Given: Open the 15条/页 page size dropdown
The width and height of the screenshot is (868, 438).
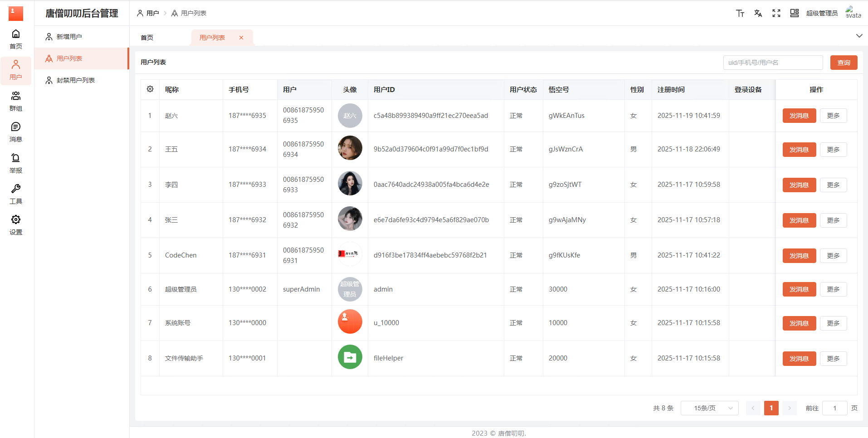Looking at the screenshot, I should pyautogui.click(x=709, y=408).
